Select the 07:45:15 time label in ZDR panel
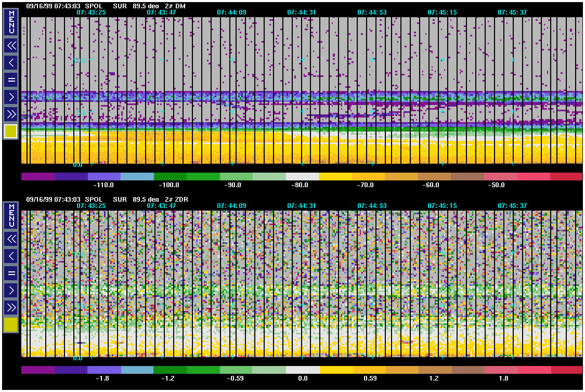This screenshot has height=392, width=585. [442, 205]
